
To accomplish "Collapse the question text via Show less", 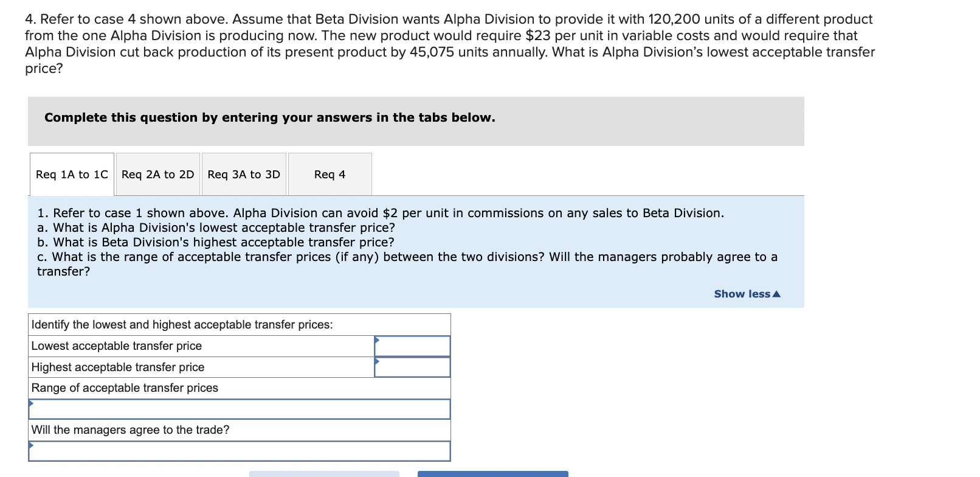I will pos(742,294).
